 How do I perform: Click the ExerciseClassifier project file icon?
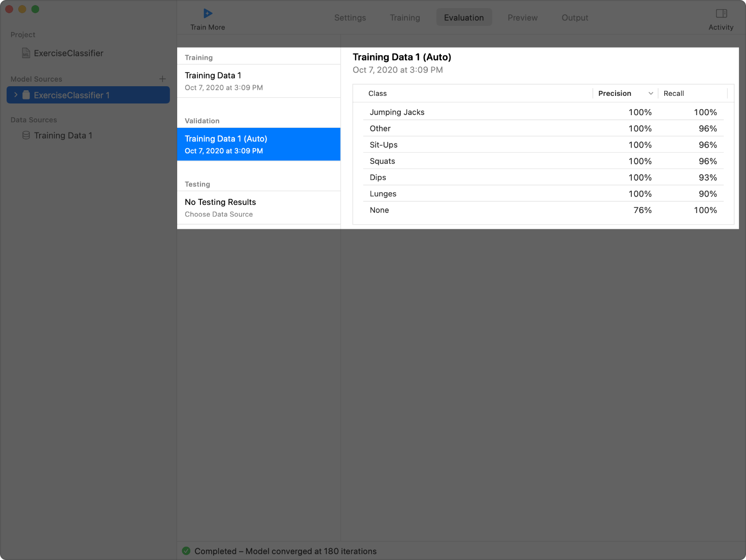[26, 53]
